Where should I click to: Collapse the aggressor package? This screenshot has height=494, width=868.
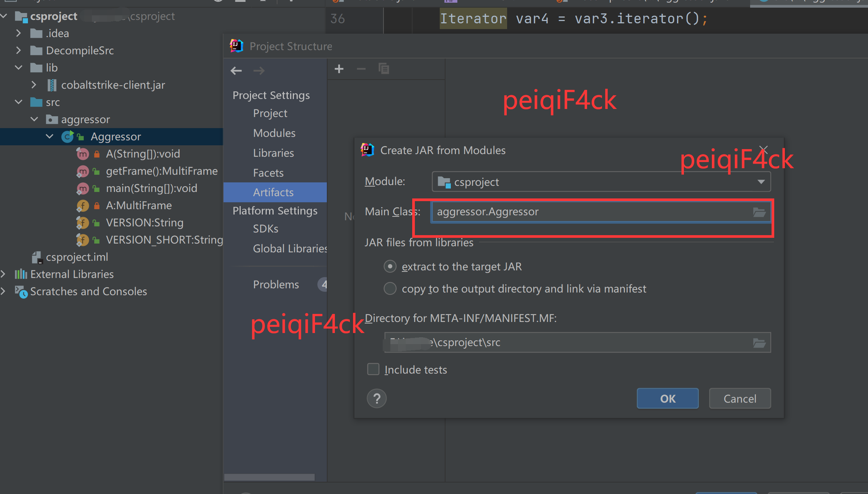tap(34, 119)
